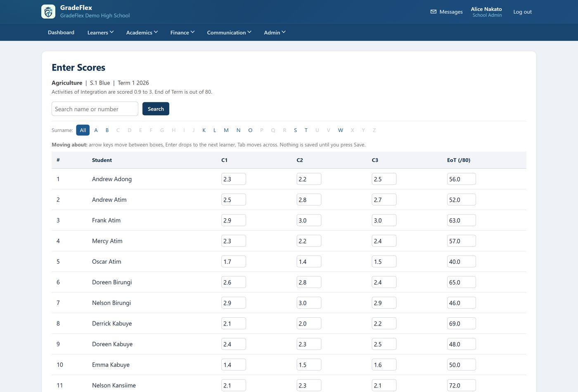Click Oscar Atim's C1 score box
578x392 pixels.
click(234, 261)
